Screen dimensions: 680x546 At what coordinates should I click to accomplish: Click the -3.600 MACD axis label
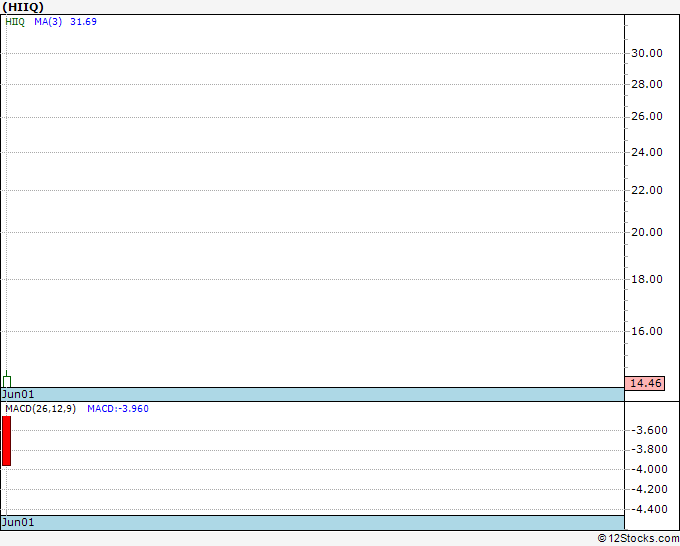[x=649, y=430]
